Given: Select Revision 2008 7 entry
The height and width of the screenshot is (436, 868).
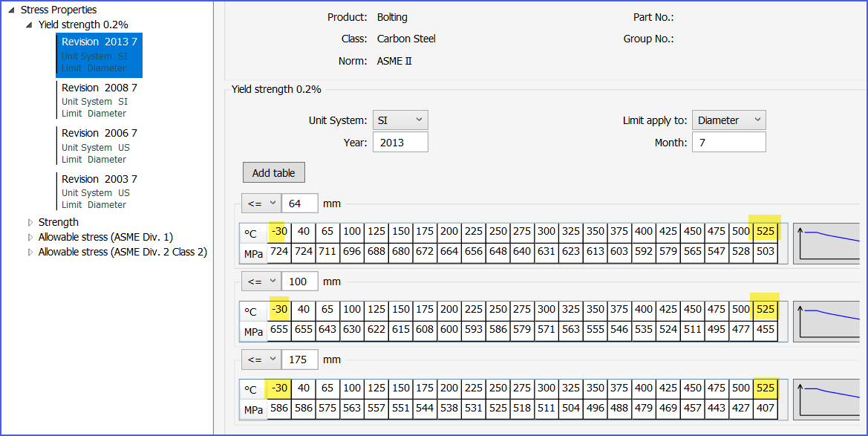Looking at the screenshot, I should point(99,100).
